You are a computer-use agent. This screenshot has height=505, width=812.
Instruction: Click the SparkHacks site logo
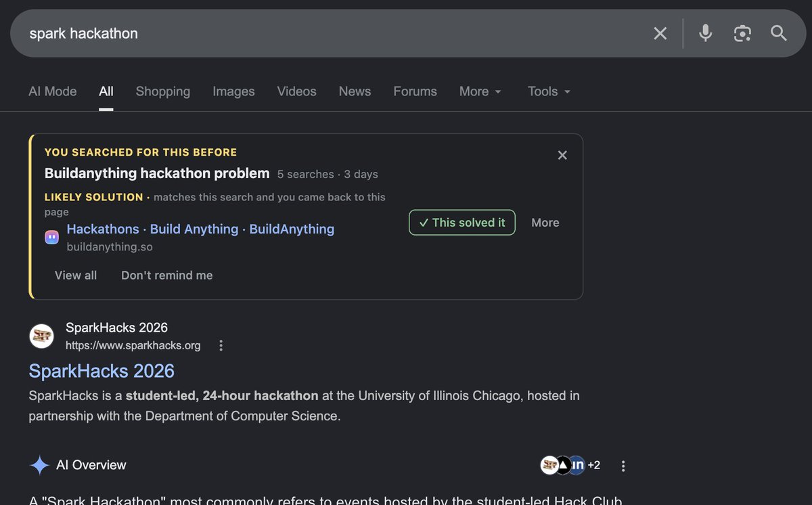click(x=42, y=336)
